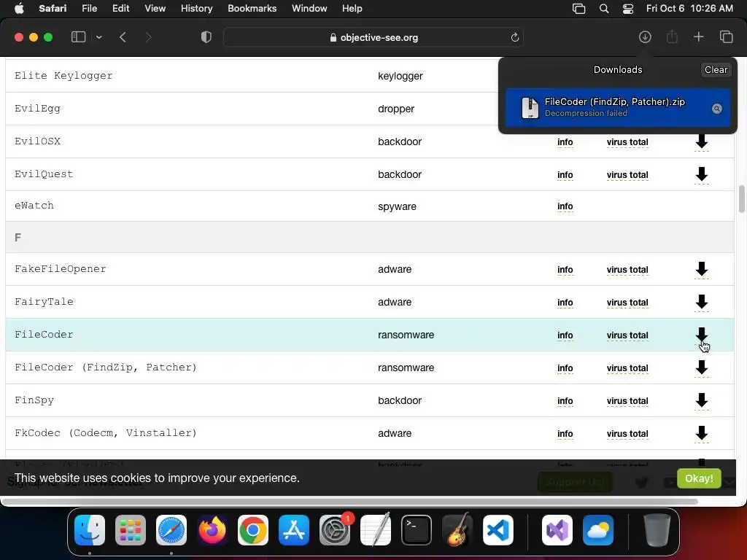
Task: Open GarageBand from the Dock
Action: coord(457,530)
